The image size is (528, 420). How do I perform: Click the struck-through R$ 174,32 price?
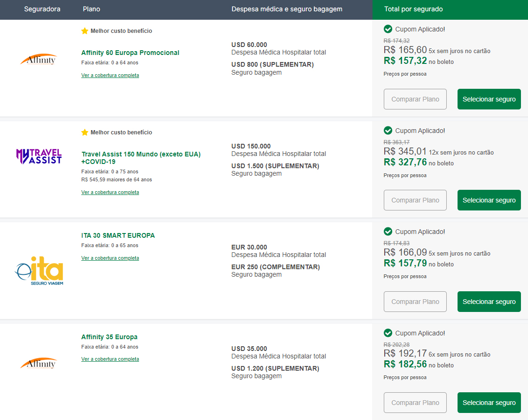tap(396, 40)
